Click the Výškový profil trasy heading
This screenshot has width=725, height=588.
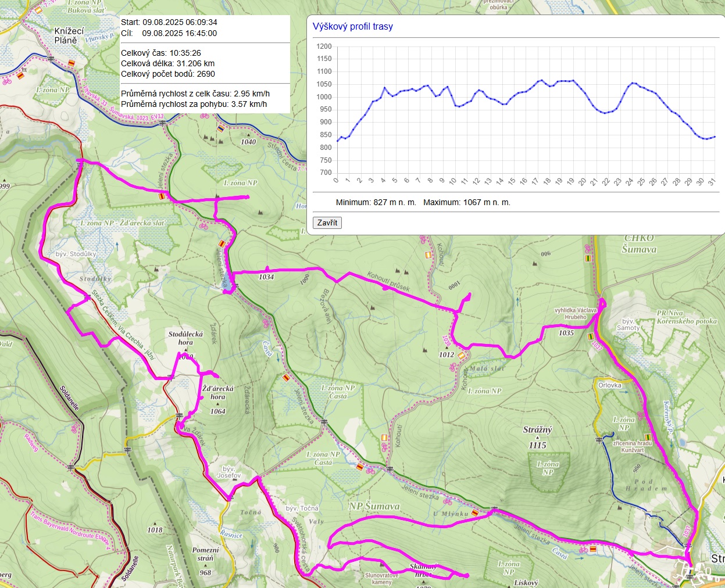[352, 26]
